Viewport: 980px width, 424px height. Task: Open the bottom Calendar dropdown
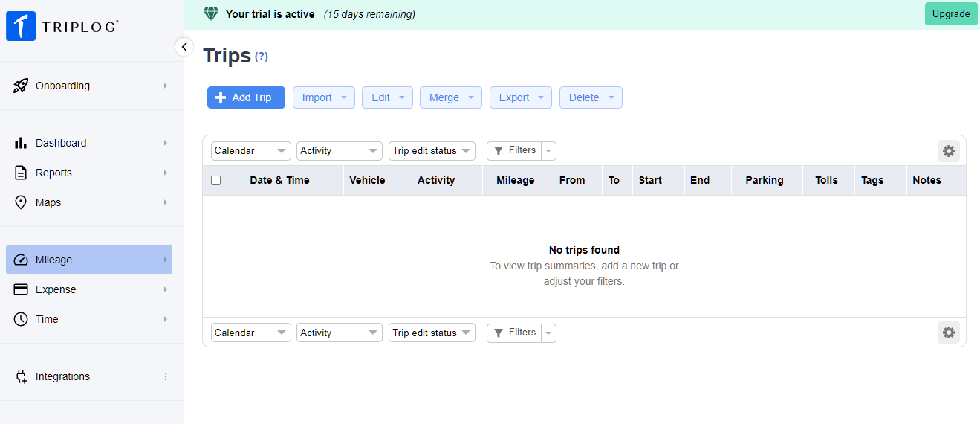pos(251,333)
